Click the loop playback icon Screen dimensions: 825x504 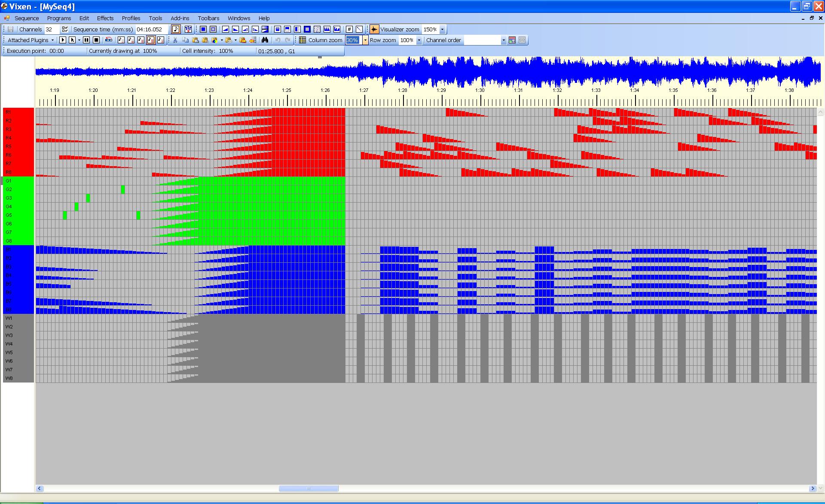[x=109, y=40]
